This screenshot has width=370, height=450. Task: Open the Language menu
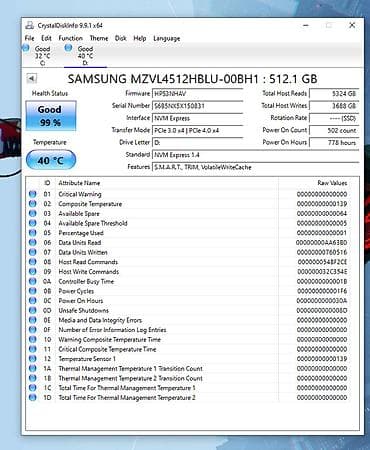click(167, 38)
